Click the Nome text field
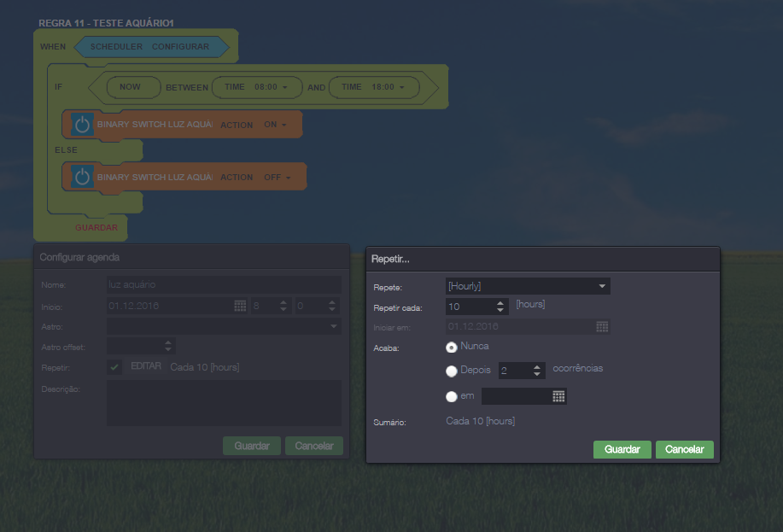 click(x=223, y=284)
